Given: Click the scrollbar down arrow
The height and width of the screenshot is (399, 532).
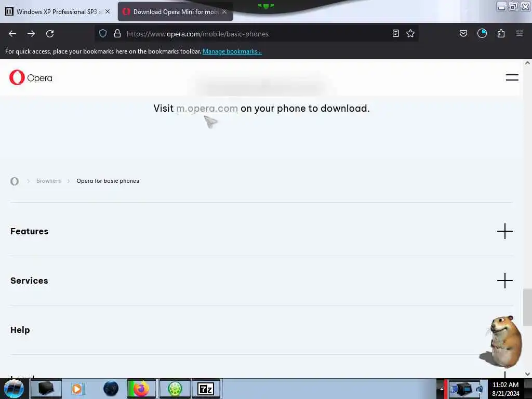Looking at the screenshot, I should pyautogui.click(x=527, y=374).
